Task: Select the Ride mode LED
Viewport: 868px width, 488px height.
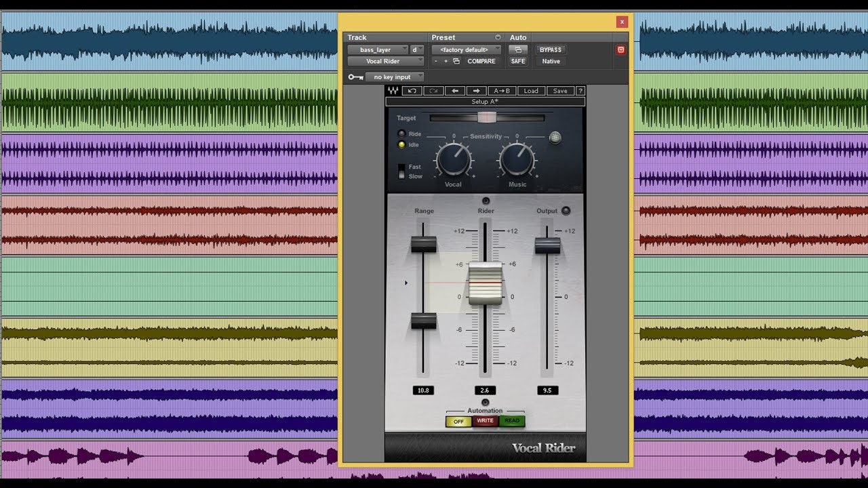Action: [x=401, y=134]
